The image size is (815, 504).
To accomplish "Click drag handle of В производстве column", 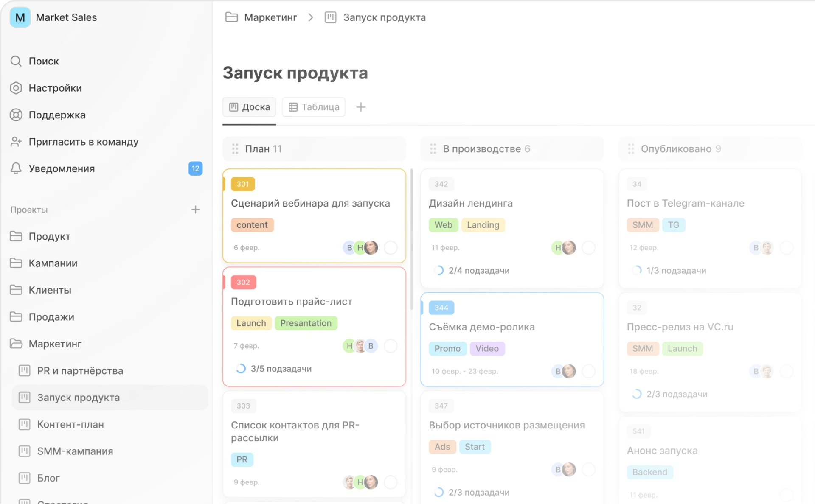I will (433, 148).
